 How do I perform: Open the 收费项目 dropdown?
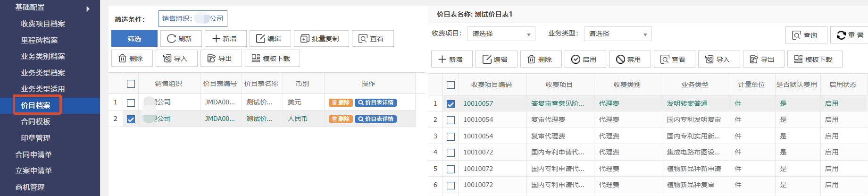[x=501, y=34]
